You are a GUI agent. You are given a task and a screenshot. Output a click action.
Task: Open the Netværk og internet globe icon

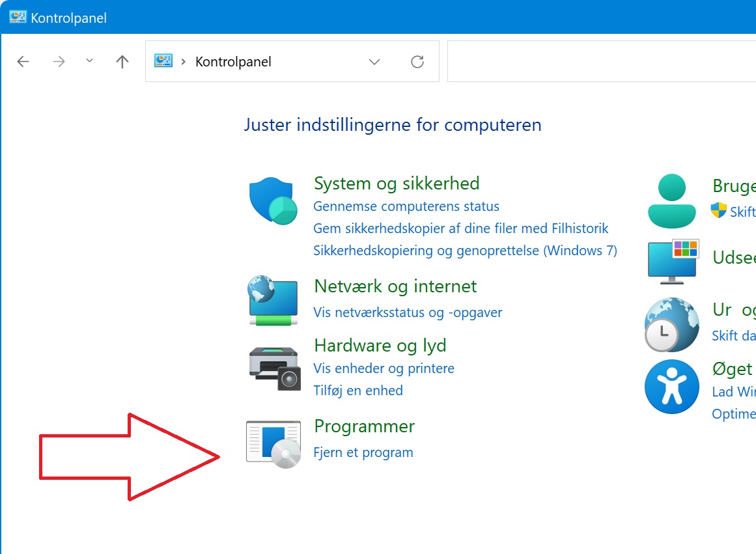[273, 300]
